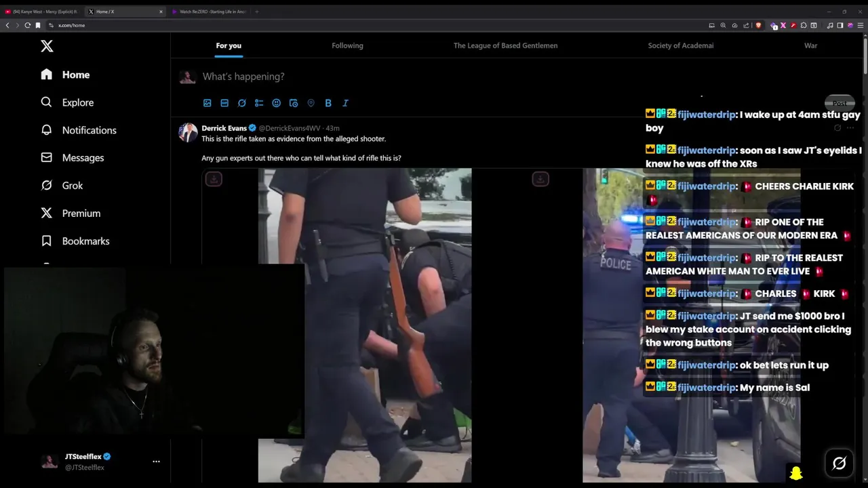Viewport: 868px width, 488px height.
Task: Go back in the browser
Action: [x=7, y=25]
